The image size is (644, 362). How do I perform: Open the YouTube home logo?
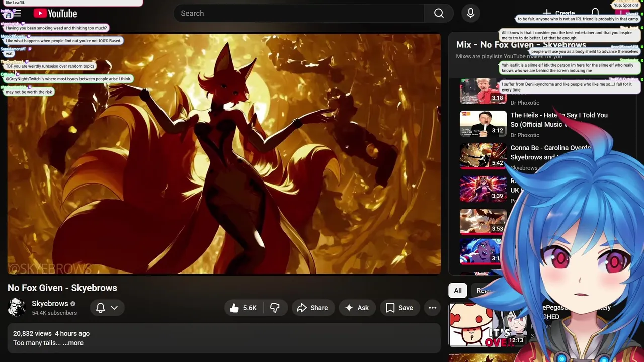click(x=55, y=14)
